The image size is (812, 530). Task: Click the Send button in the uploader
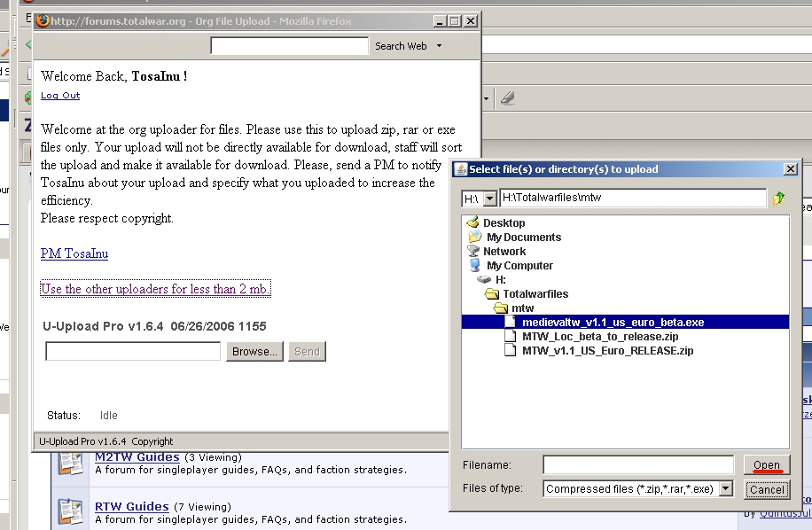pos(307,352)
